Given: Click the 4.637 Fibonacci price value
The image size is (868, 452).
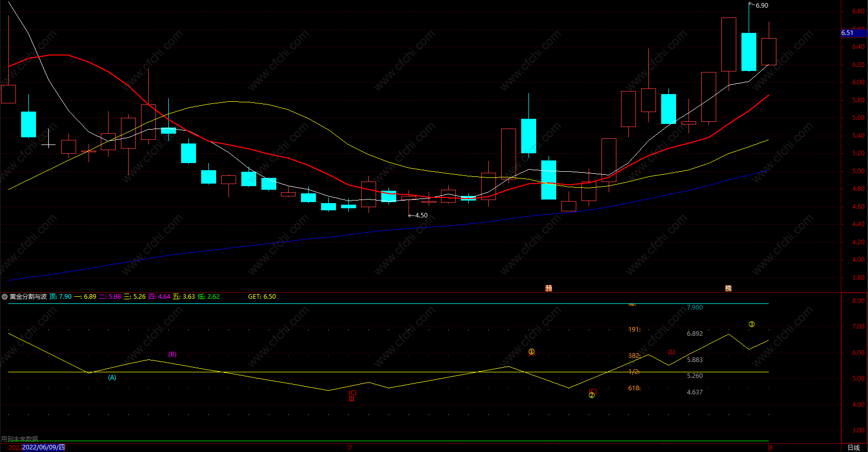Looking at the screenshot, I should (695, 392).
